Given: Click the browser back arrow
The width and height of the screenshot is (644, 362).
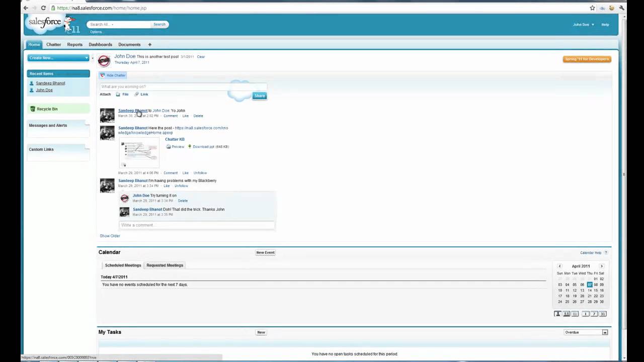Looking at the screenshot, I should pos(26,8).
